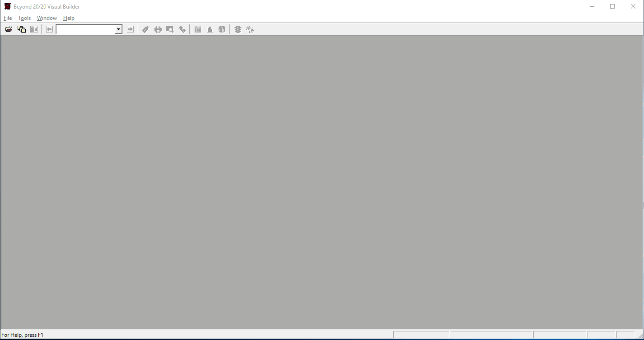Maximize the Visual Builder window
This screenshot has height=340, width=644.
612,6
